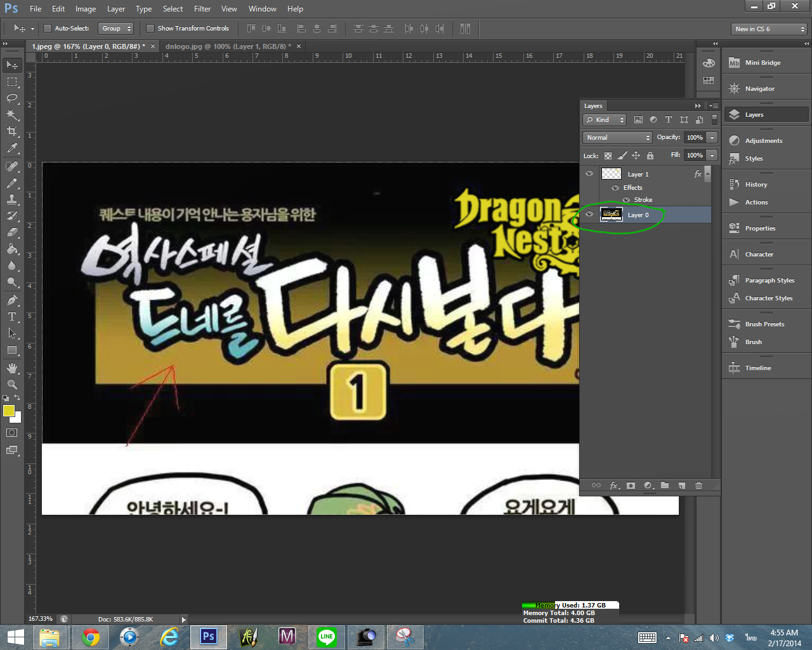Image resolution: width=812 pixels, height=650 pixels.
Task: Open the Fill slider arrow
Action: point(712,155)
